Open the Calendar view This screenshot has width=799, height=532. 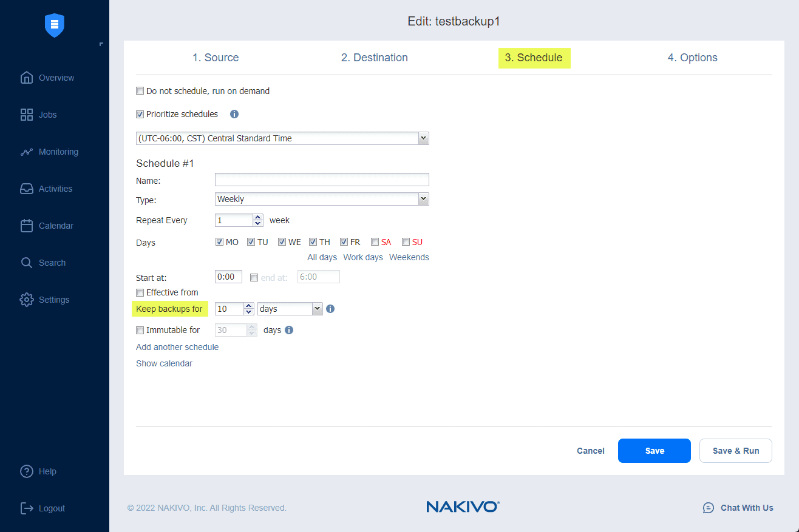(x=55, y=226)
